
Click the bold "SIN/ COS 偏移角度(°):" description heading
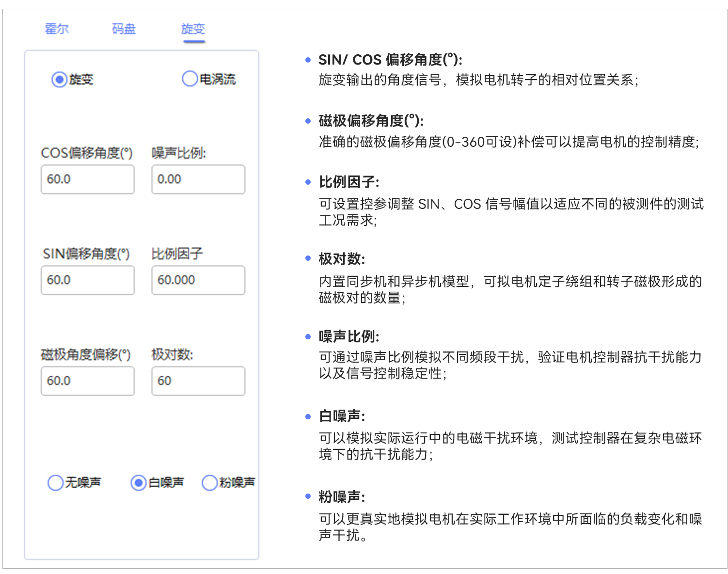click(390, 60)
